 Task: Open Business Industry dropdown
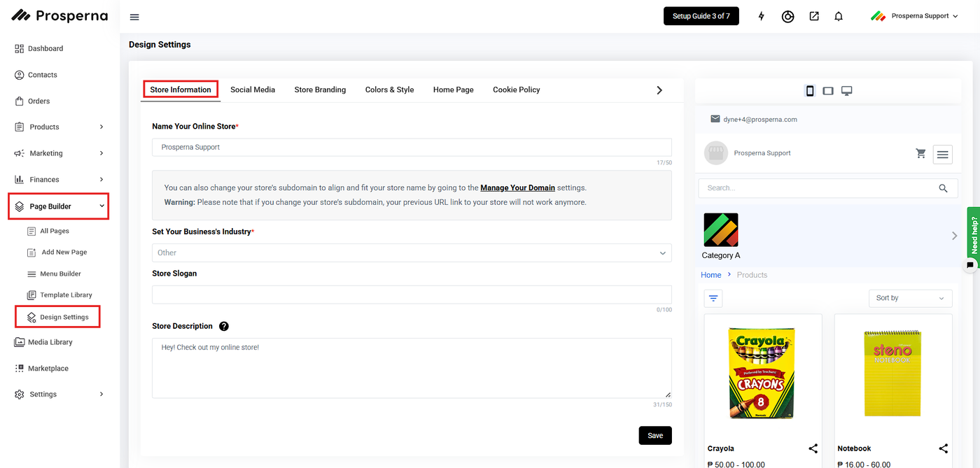coord(412,253)
